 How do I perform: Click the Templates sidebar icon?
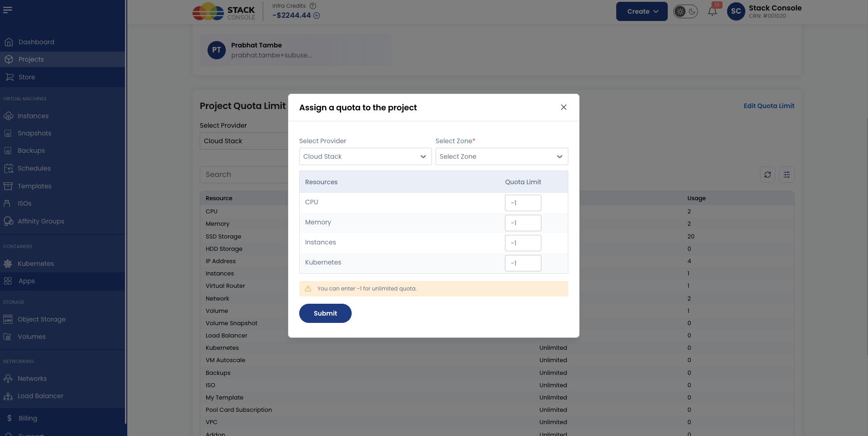8,186
